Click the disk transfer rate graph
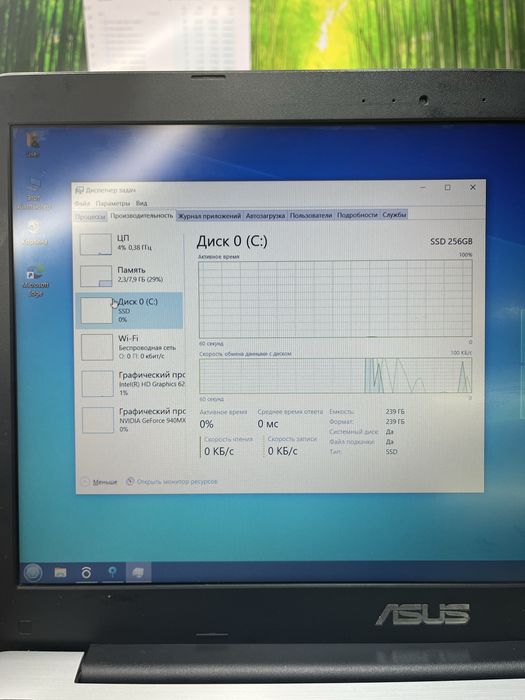525x700 pixels. coord(335,375)
